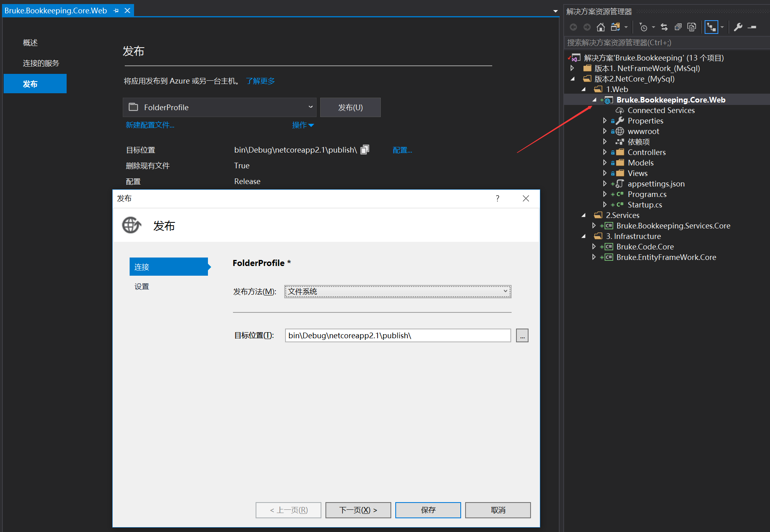Select 连接 page in publish dialog
The image size is (770, 532).
(169, 267)
